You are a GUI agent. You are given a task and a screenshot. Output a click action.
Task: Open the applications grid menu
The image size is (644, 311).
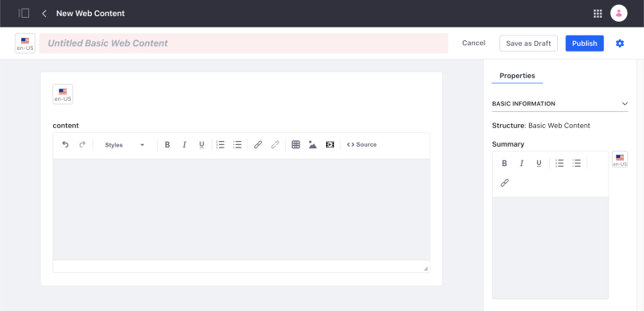tap(597, 14)
